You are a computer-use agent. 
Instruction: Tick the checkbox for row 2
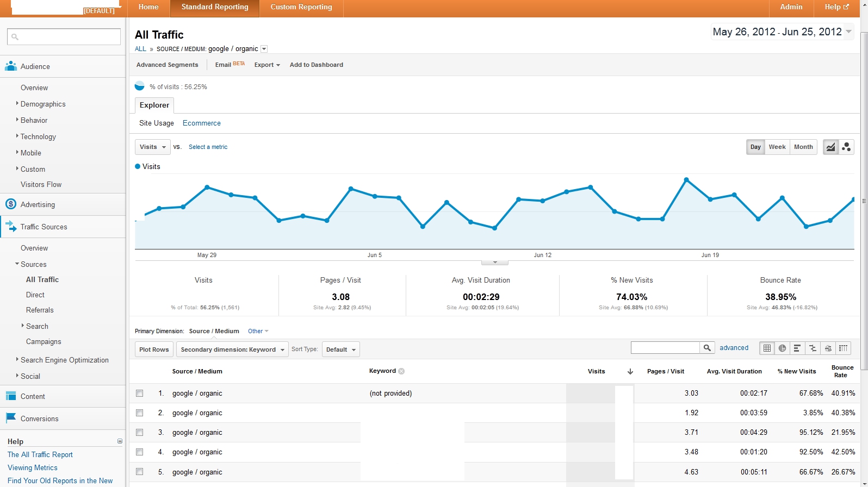pyautogui.click(x=140, y=413)
